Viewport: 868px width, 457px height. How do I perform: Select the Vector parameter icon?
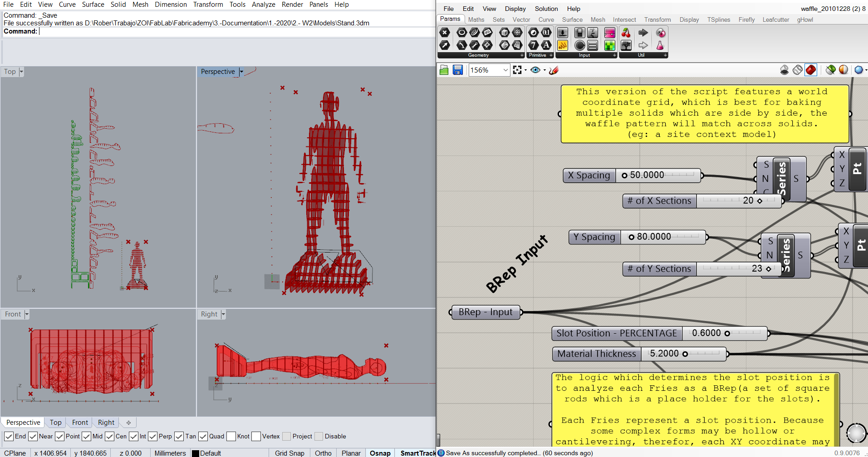(x=445, y=45)
